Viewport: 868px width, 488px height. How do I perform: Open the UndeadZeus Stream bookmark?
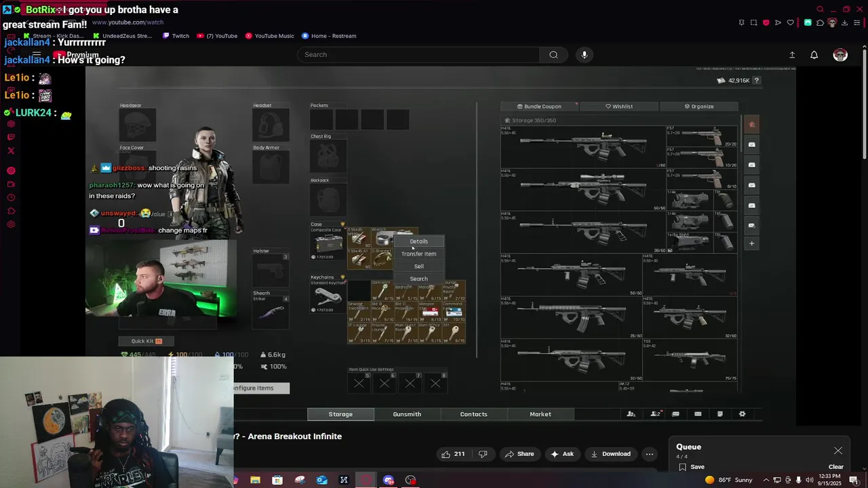123,36
